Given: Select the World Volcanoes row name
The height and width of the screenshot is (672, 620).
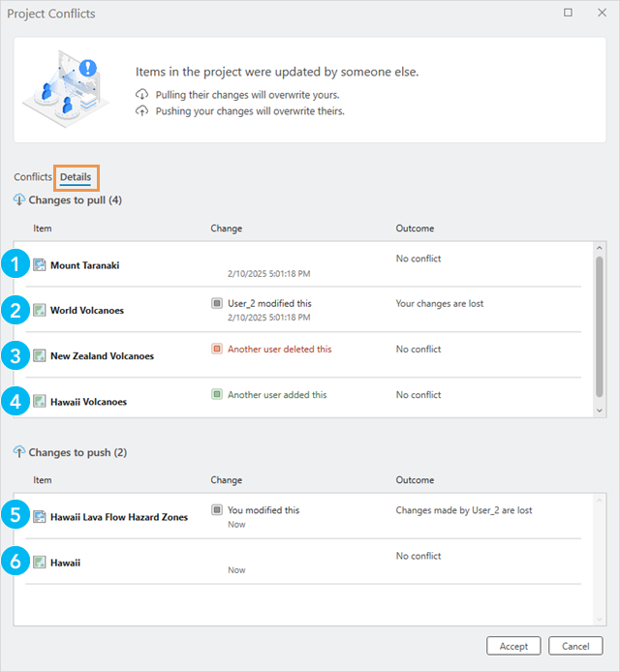Looking at the screenshot, I should click(x=87, y=311).
